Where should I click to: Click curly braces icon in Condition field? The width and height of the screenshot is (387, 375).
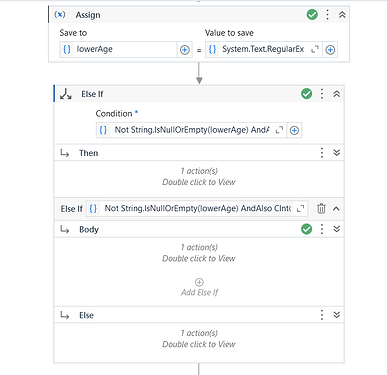(103, 130)
